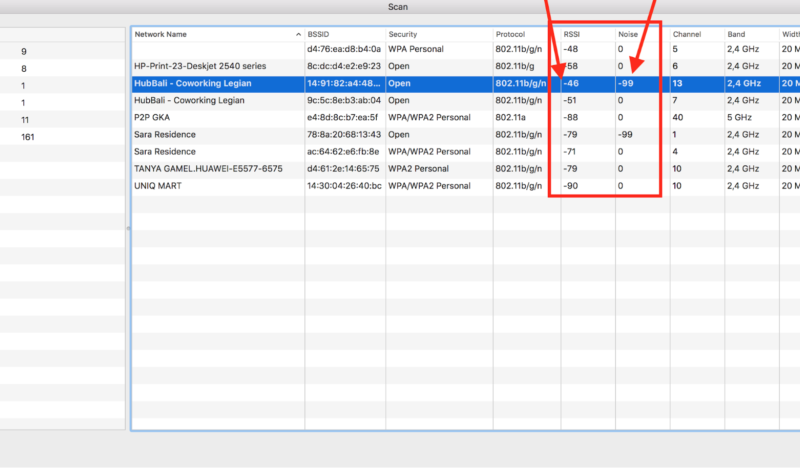The width and height of the screenshot is (800, 468).
Task: Click the BSSID d4:61:2e:14:65:75 cell
Action: [x=343, y=169]
